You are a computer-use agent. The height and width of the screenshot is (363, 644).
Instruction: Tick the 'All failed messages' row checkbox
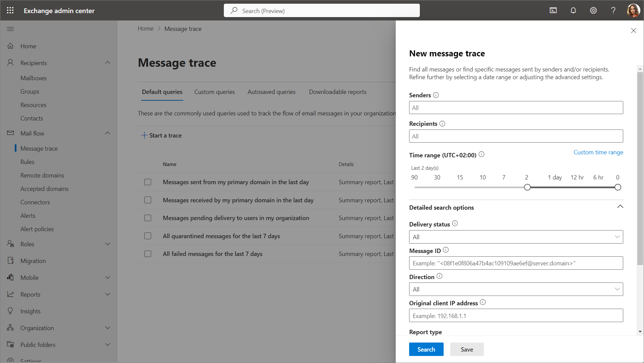click(148, 254)
